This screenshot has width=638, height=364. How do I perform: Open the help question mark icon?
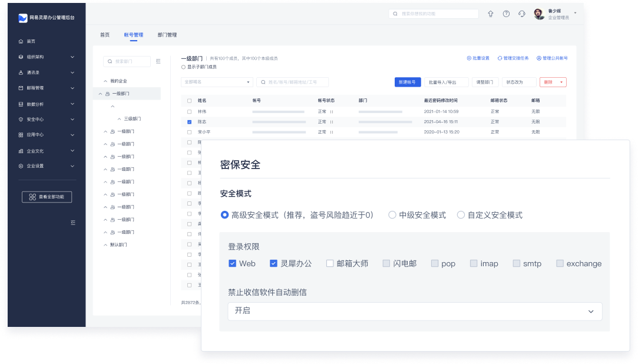point(506,14)
